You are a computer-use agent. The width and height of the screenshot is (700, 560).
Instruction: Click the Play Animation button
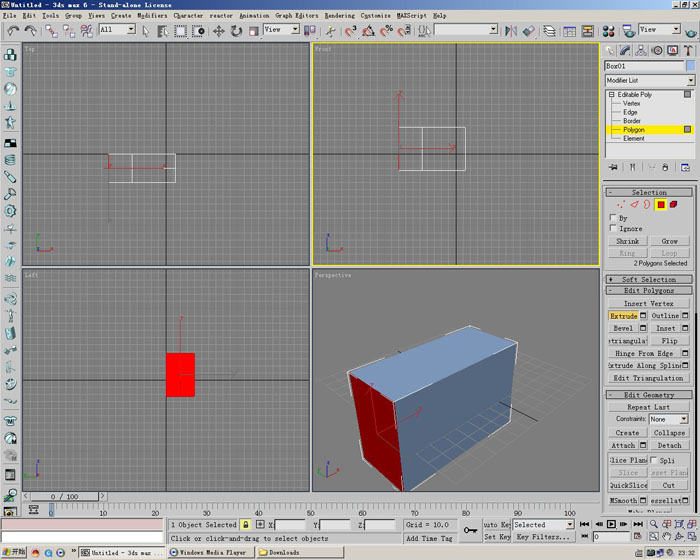coord(611,524)
